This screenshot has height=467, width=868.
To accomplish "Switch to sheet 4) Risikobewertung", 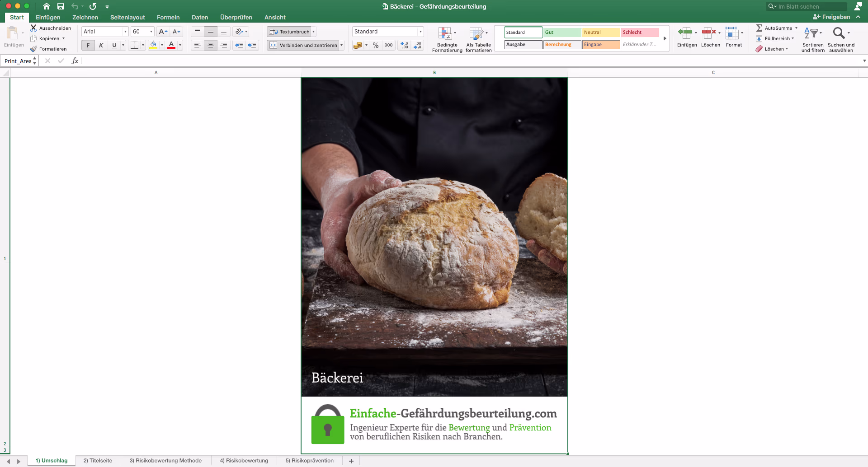I will click(x=244, y=461).
